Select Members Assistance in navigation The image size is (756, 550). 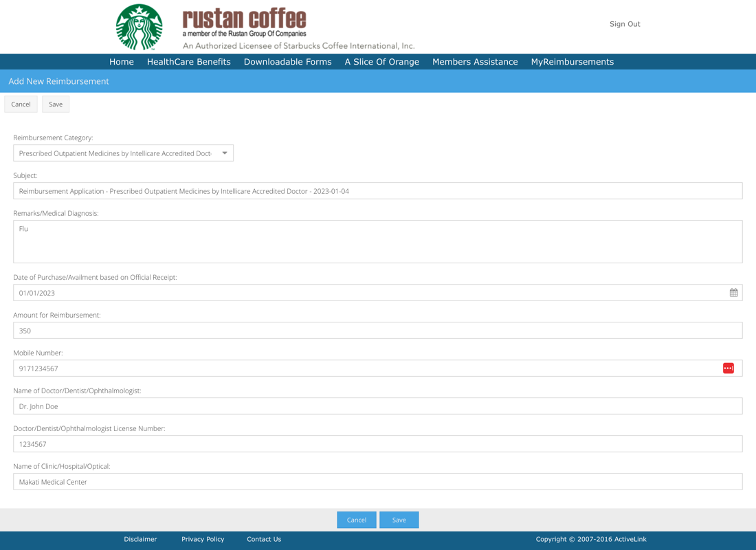[475, 62]
